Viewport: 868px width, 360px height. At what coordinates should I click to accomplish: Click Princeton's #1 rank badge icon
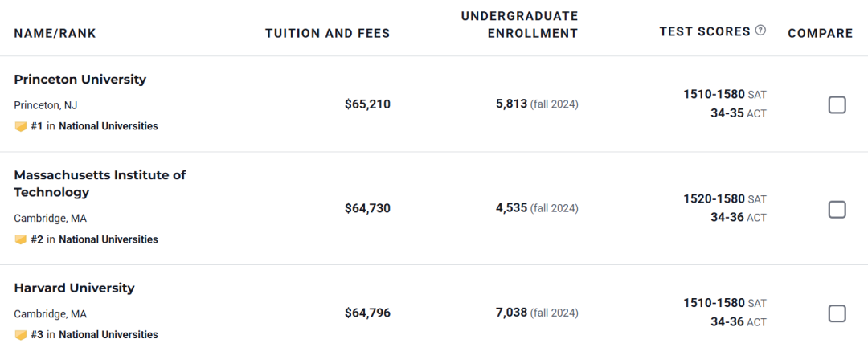click(x=21, y=126)
